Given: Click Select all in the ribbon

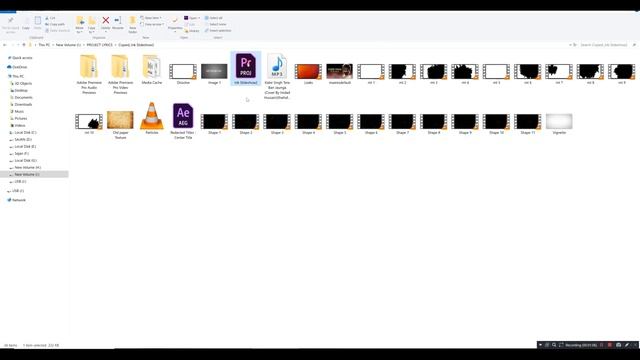Looking at the screenshot, I should coord(214,18).
